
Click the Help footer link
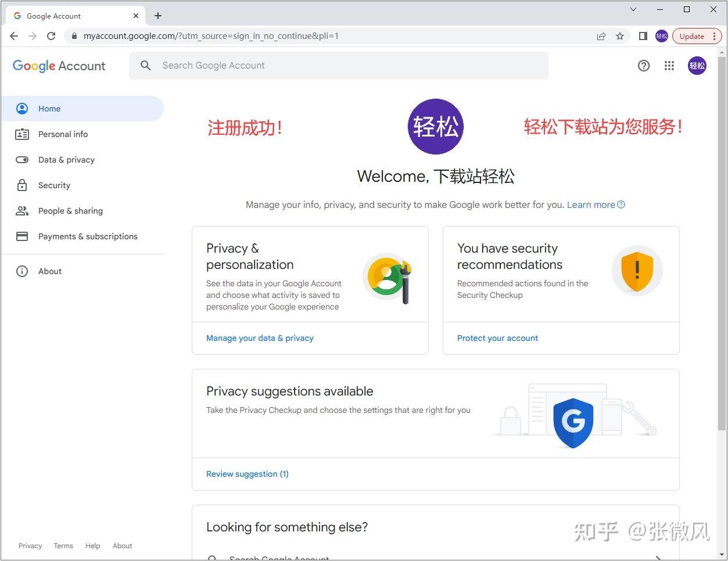click(93, 546)
